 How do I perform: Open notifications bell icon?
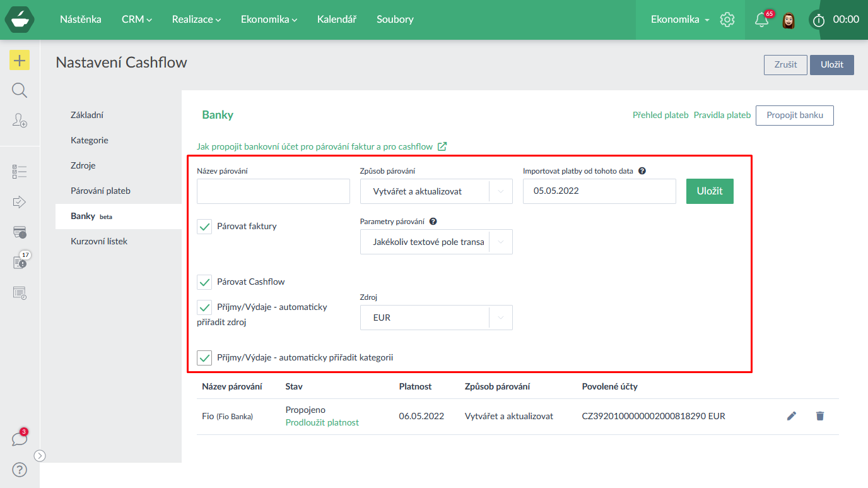coord(761,20)
